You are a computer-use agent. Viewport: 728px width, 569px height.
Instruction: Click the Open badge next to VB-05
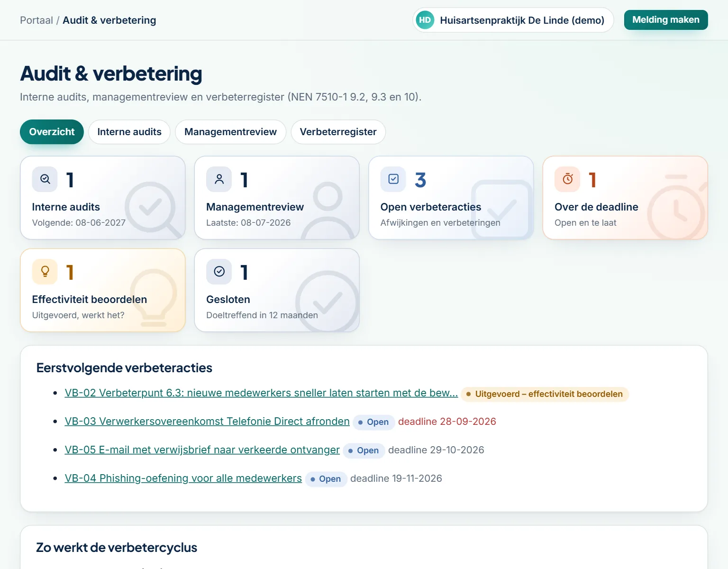point(364,450)
